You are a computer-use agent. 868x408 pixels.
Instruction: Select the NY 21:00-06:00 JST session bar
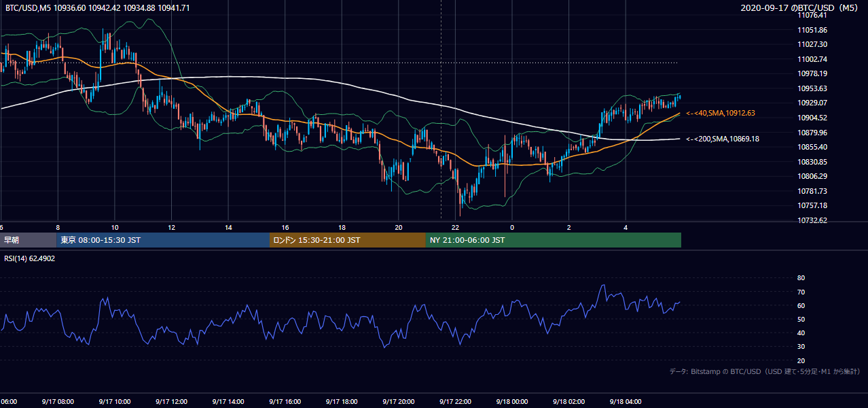(554, 240)
